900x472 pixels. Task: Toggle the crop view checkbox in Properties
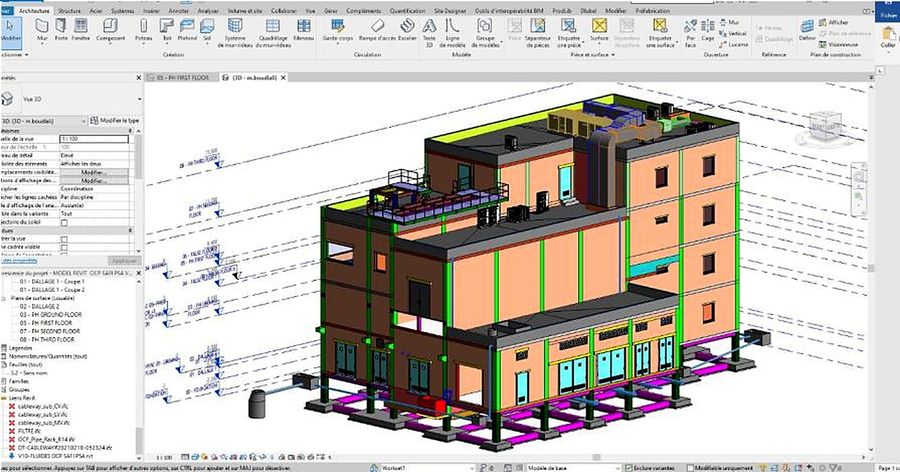(64, 239)
